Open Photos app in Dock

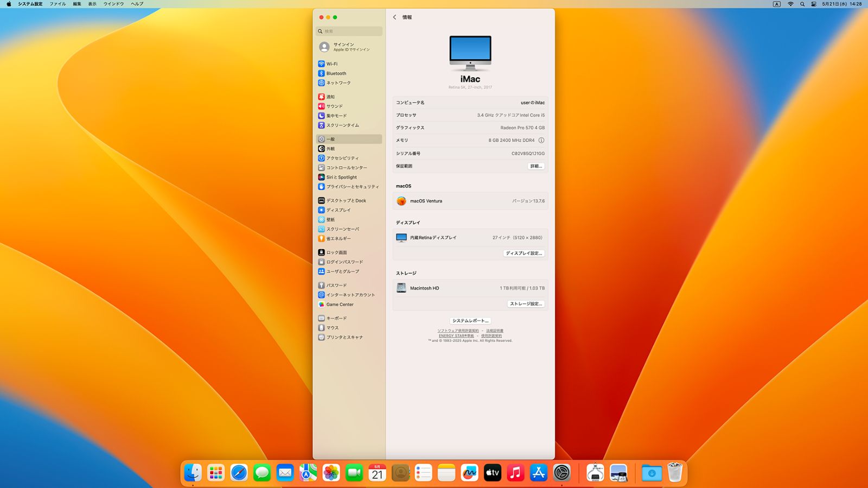click(331, 473)
